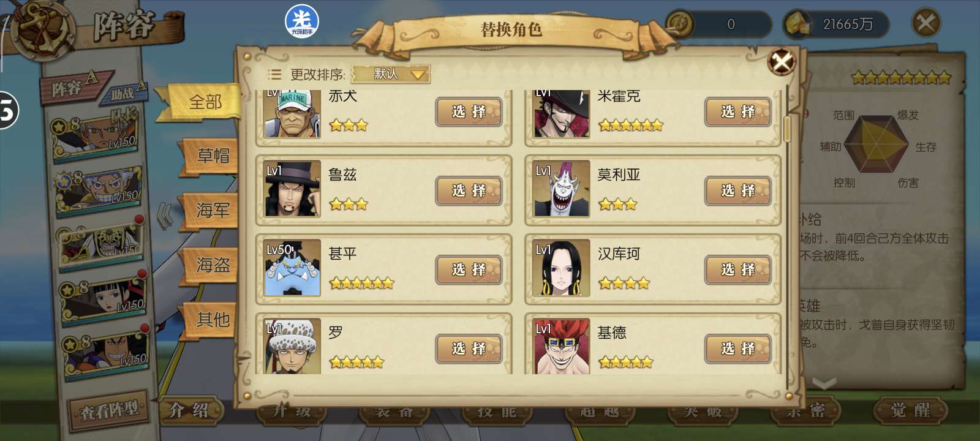Click the coin currency icon showing 0

click(x=679, y=24)
